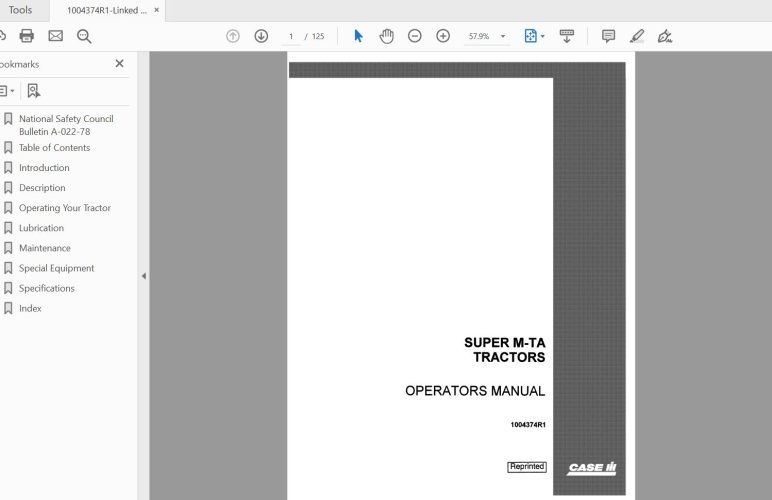Open the Introduction bookmark

[44, 168]
